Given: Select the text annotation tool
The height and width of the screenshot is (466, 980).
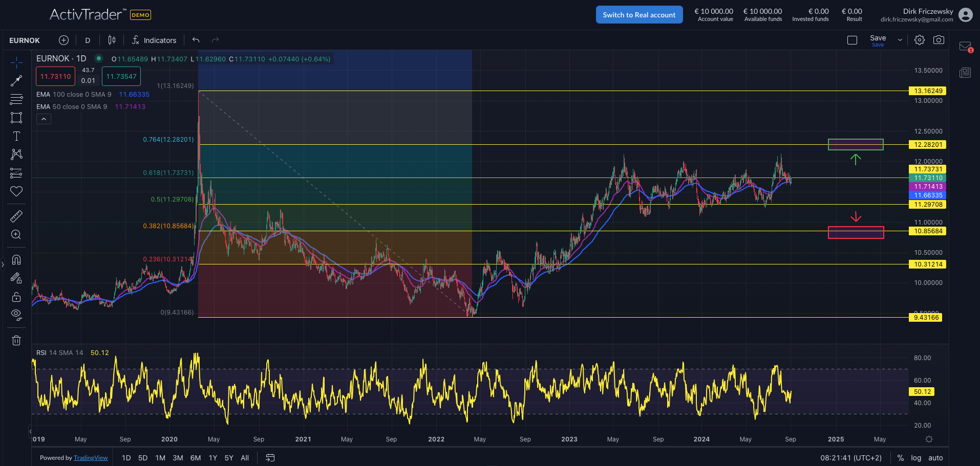Looking at the screenshot, I should [x=16, y=136].
